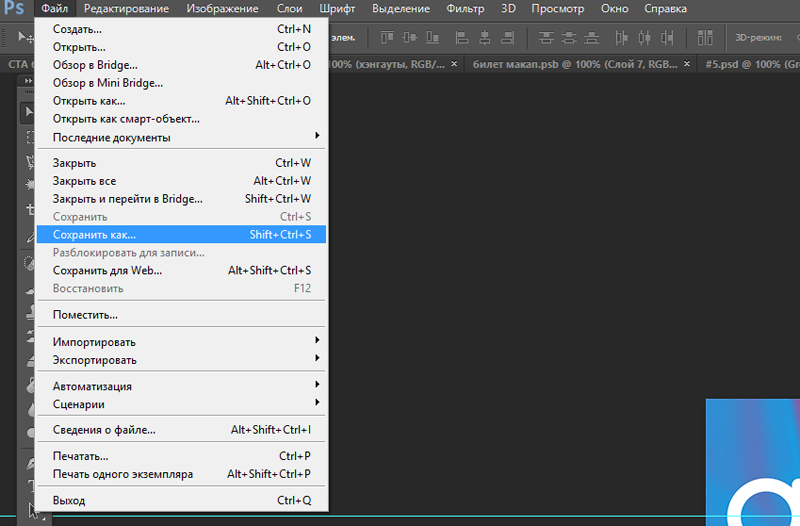800x526 pixels.
Task: Select Закрыть все entry
Action: 181,181
